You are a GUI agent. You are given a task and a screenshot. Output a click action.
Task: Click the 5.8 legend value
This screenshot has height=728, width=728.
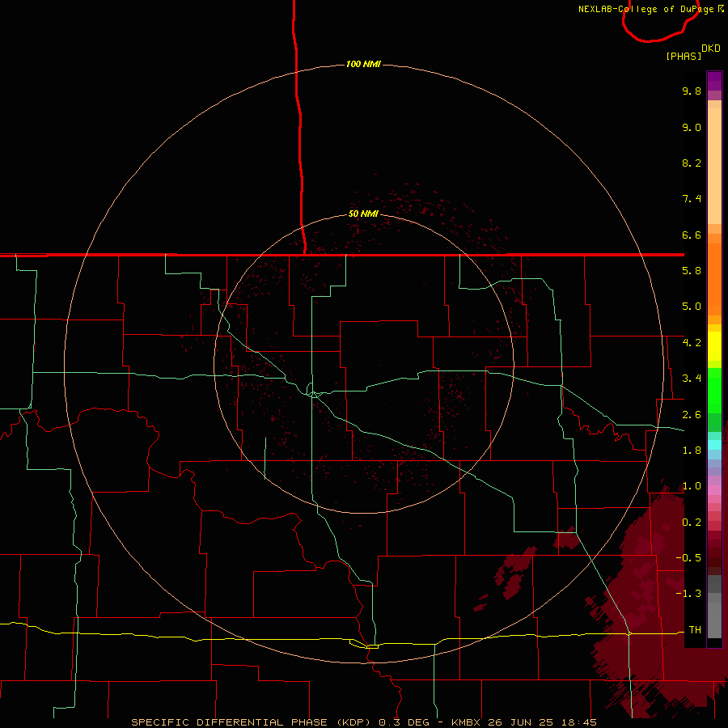tap(692, 271)
